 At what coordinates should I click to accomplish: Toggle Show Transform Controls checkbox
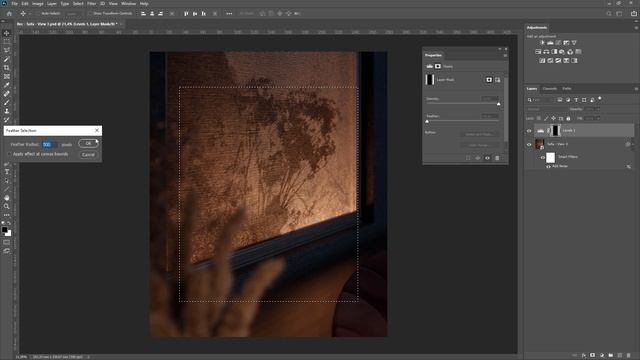coord(90,13)
